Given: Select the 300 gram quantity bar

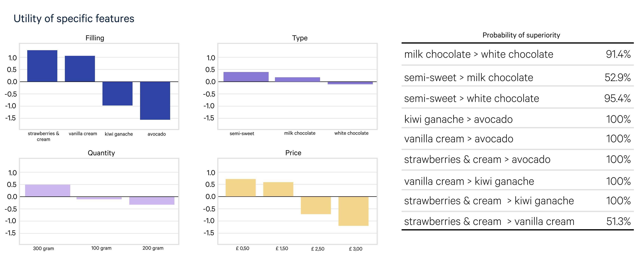Looking at the screenshot, I should pos(48,190).
